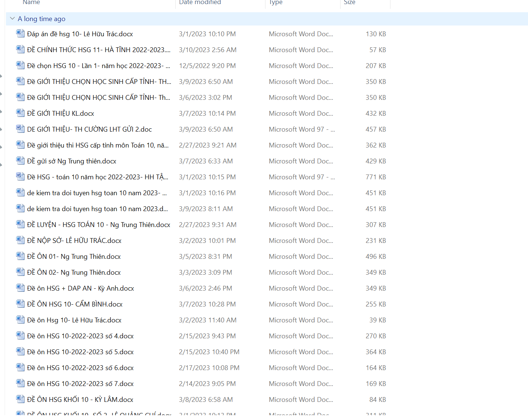Select file name ĐỀ ÔN HSG 10- CẨM BÌNH.docx

(75, 304)
